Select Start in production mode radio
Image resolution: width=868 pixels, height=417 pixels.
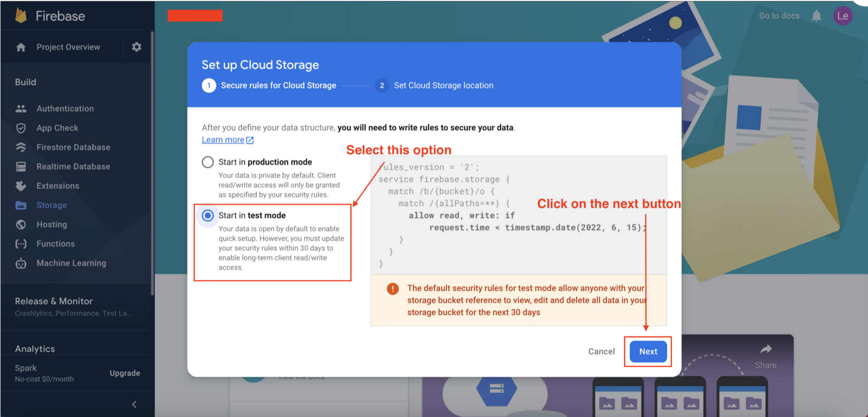(x=208, y=162)
